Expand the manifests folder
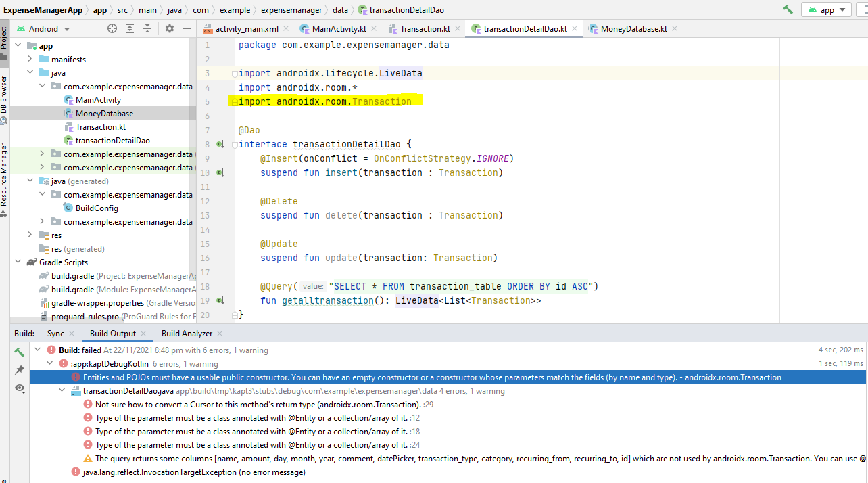This screenshot has width=868, height=483. pyautogui.click(x=30, y=60)
